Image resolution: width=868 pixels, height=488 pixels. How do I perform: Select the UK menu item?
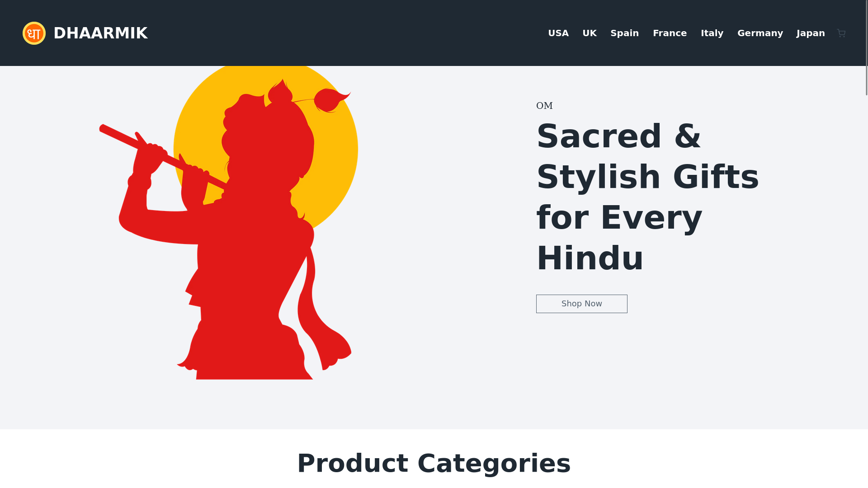coord(590,33)
